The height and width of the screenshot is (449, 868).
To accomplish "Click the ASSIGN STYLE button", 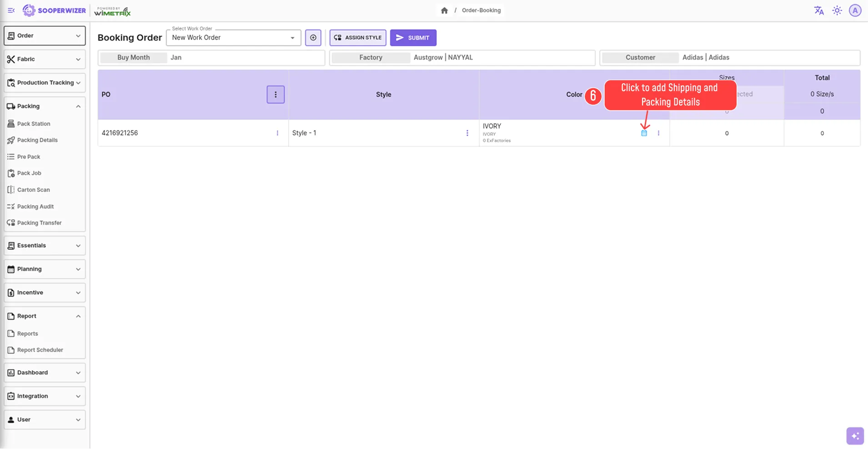I will pyautogui.click(x=357, y=37).
